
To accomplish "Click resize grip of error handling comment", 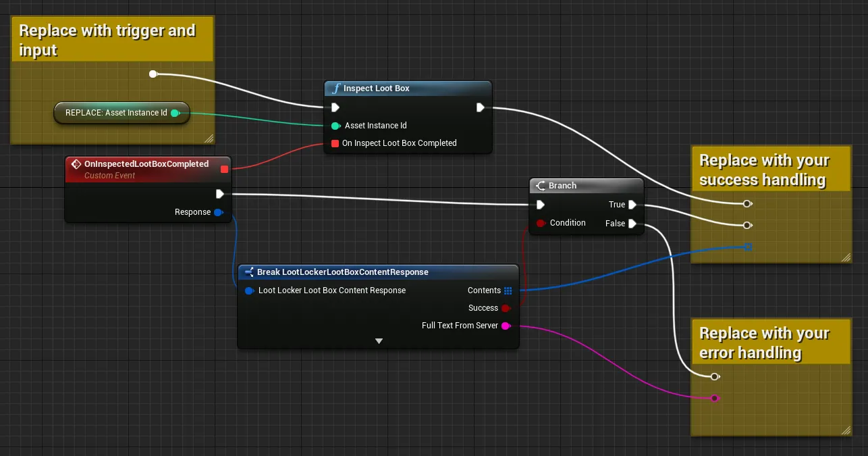I will pyautogui.click(x=846, y=430).
